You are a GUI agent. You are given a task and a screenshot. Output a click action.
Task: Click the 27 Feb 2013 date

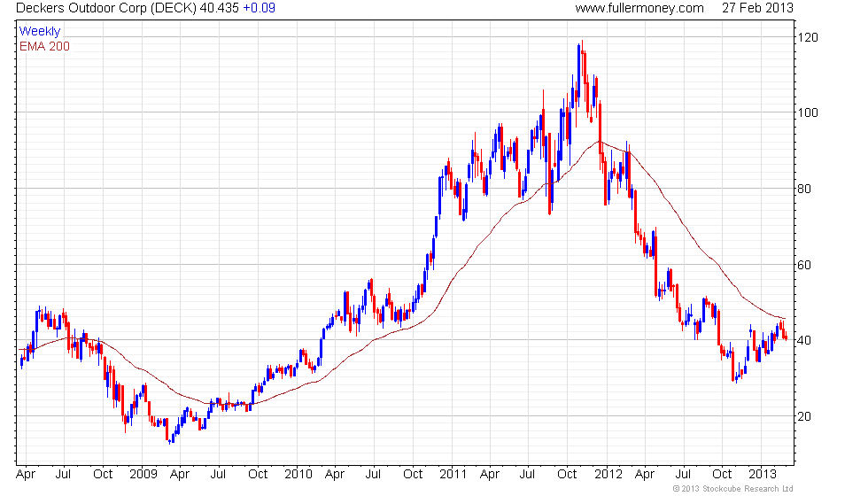757,8
